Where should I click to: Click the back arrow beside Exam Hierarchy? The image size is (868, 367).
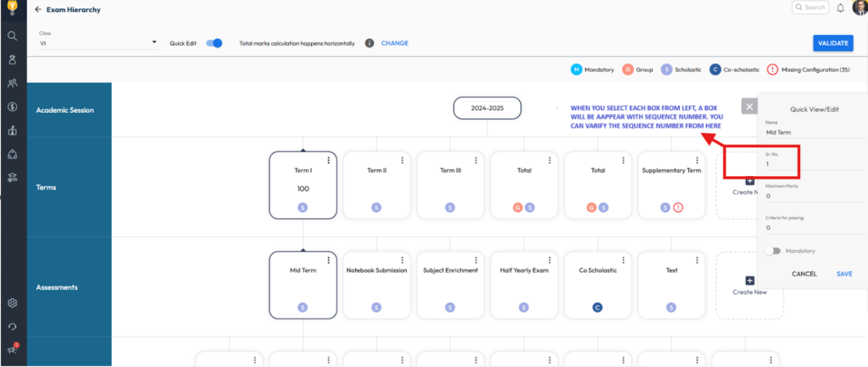pyautogui.click(x=38, y=9)
